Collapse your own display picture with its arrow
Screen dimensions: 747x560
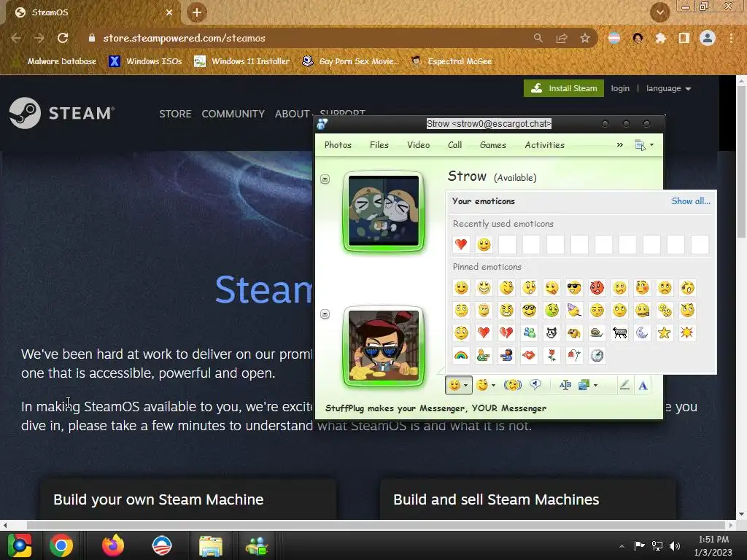click(x=325, y=314)
